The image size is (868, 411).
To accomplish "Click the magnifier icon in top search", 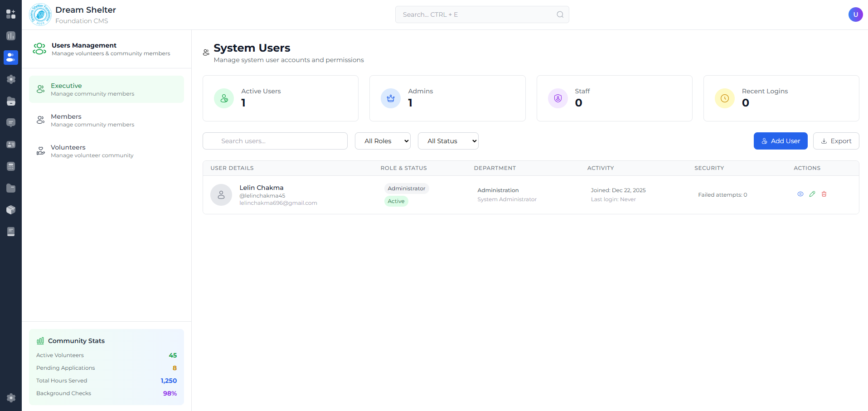I will 560,15.
